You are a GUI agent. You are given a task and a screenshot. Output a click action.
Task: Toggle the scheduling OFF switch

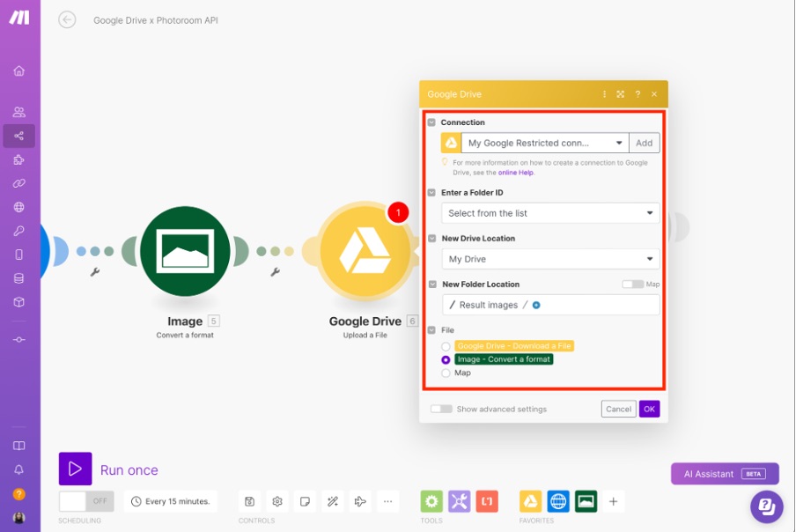87,501
